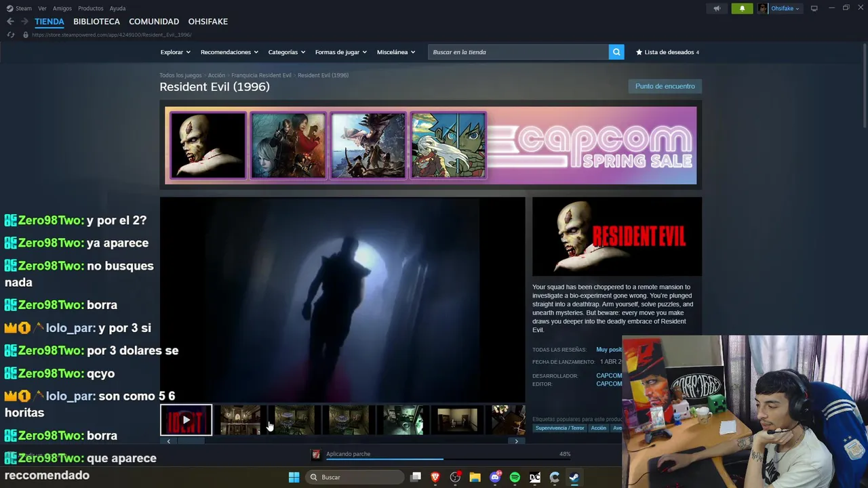Click the Resident Evil header game image
This screenshot has height=488, width=868.
[x=617, y=237]
